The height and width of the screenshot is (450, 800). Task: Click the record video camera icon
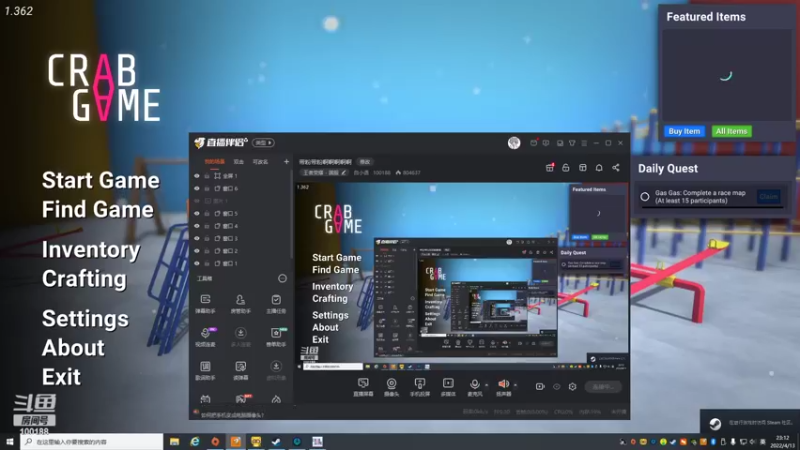click(x=540, y=387)
